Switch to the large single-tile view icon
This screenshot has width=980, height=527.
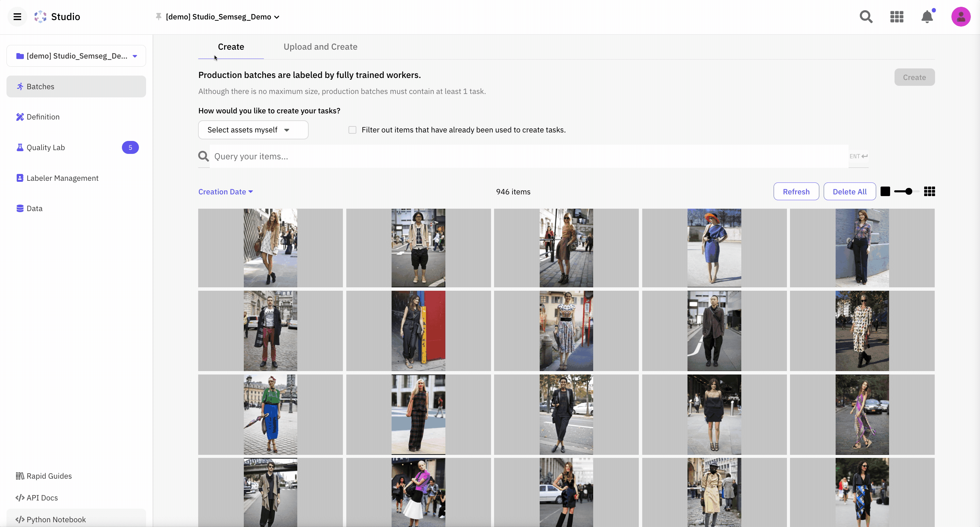(885, 192)
